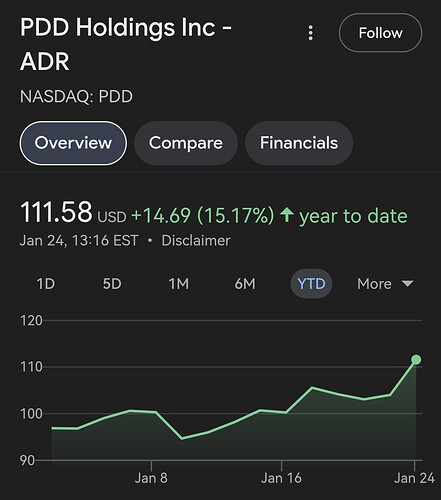Click the green endpoint dot on chart

[416, 360]
